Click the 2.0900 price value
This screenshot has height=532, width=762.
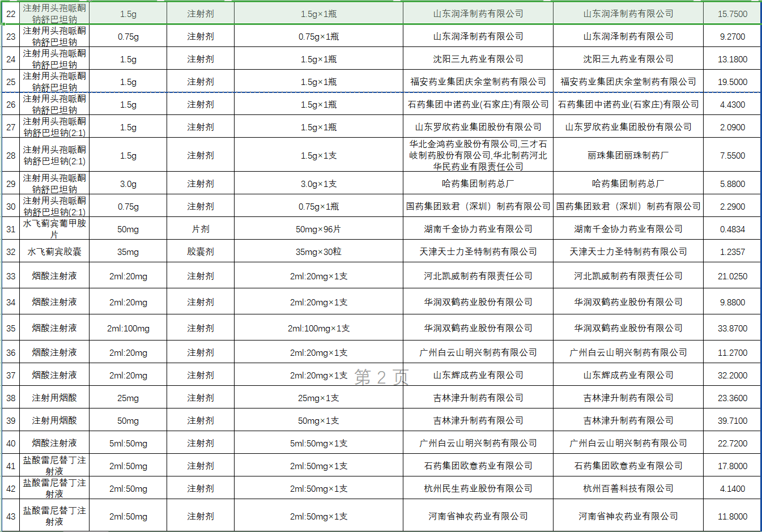click(x=732, y=127)
